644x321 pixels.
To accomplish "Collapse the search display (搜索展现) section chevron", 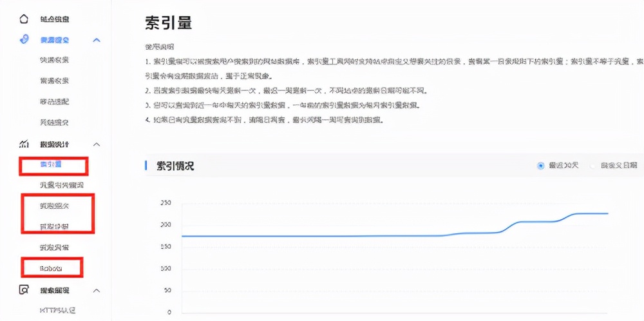I will 97,291.
